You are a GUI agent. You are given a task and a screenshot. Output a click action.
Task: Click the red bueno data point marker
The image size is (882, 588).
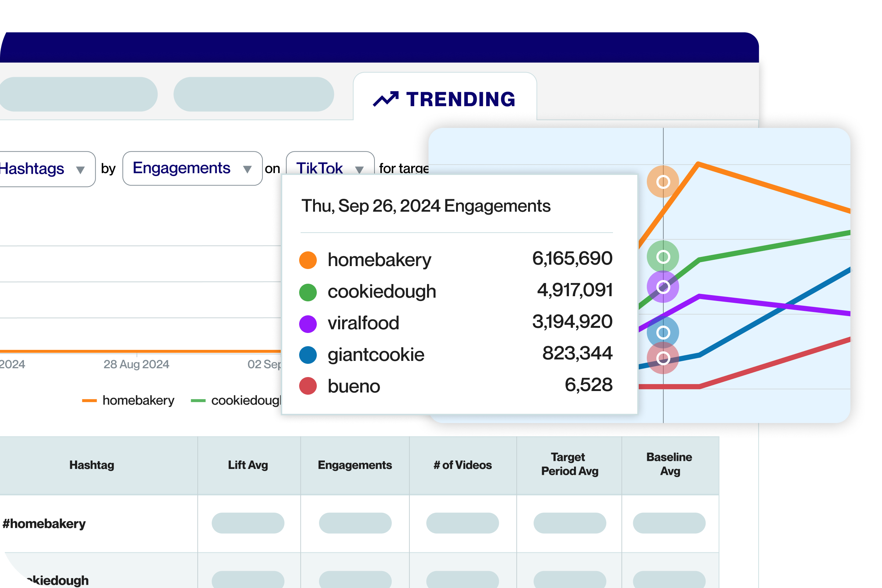tap(663, 359)
